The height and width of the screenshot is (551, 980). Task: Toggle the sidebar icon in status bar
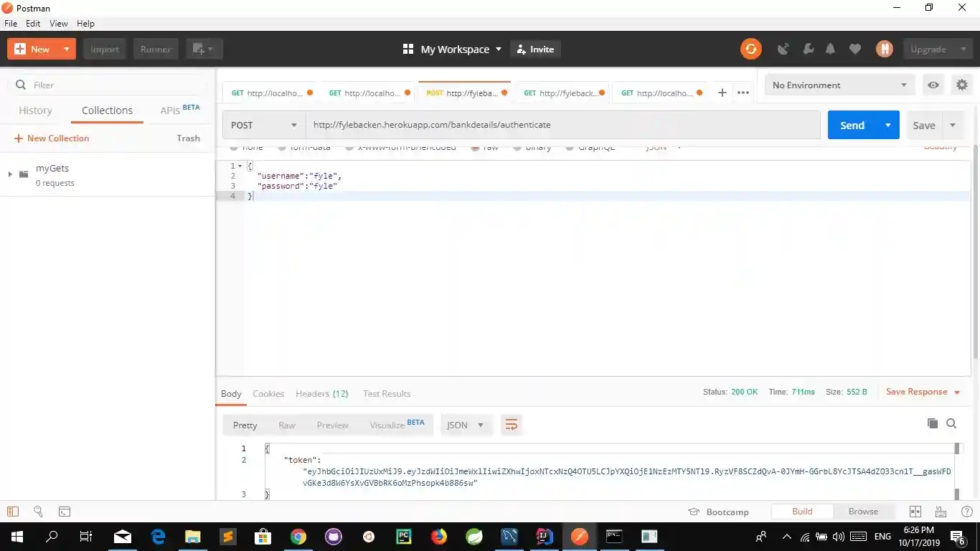tap(12, 512)
